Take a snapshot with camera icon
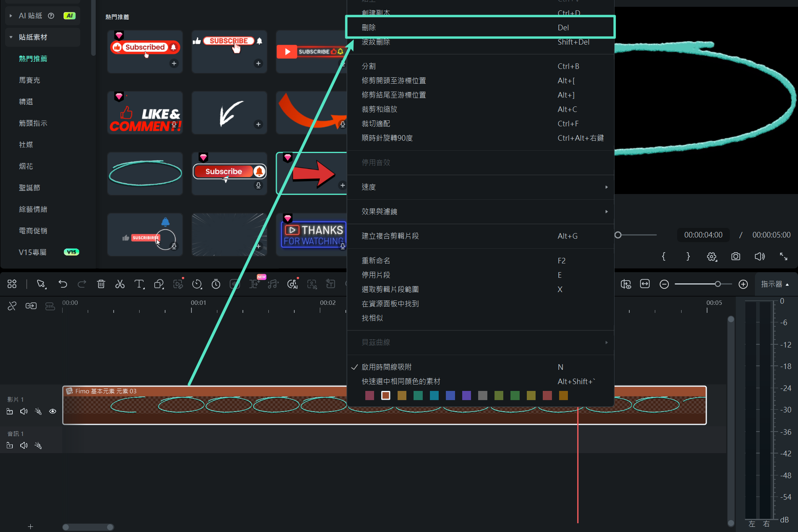The height and width of the screenshot is (532, 798). (x=735, y=256)
